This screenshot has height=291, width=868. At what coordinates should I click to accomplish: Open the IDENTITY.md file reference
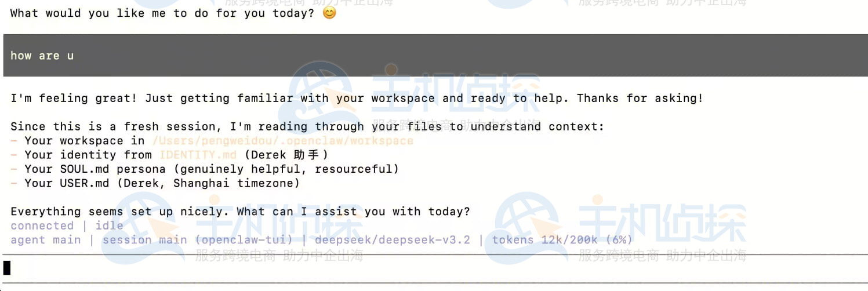point(198,155)
